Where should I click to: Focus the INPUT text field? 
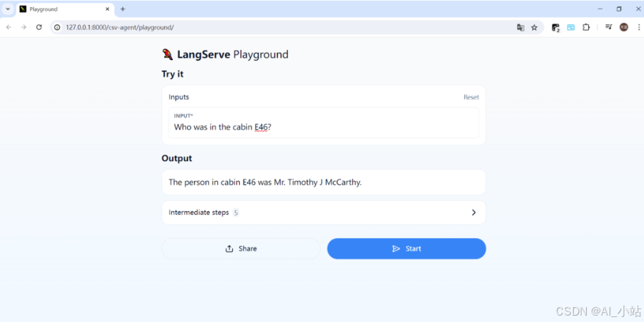(x=324, y=122)
